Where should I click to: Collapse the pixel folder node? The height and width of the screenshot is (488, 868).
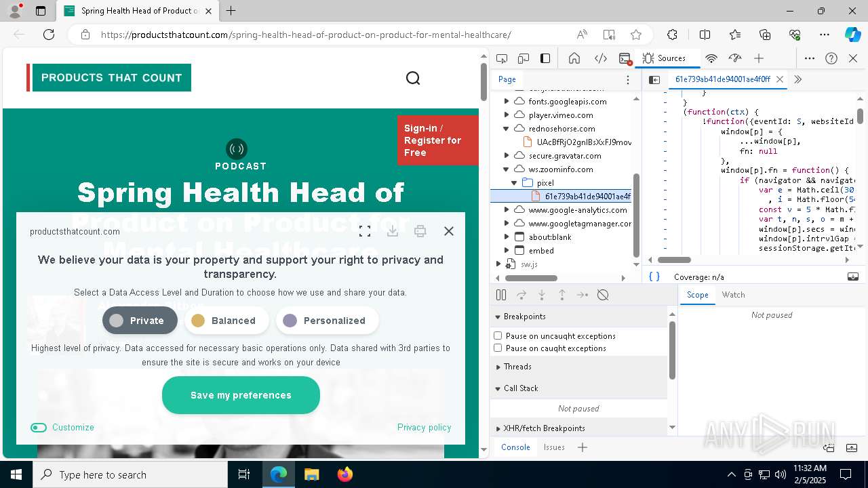[515, 183]
